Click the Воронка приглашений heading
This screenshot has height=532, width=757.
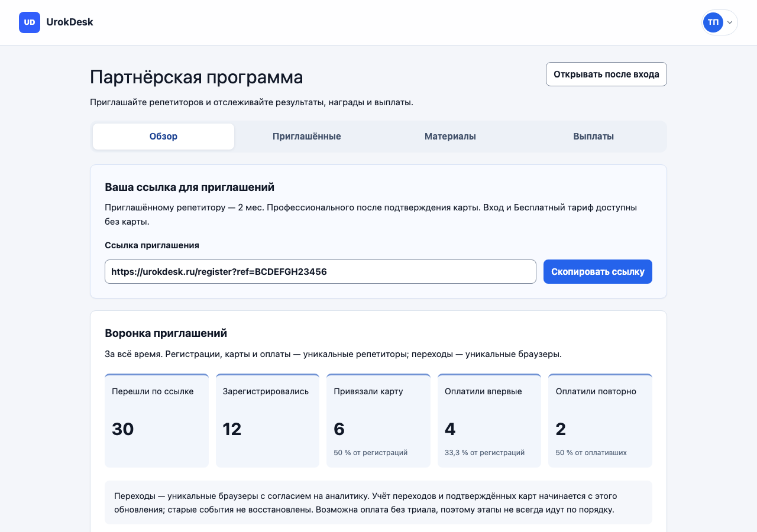click(166, 333)
